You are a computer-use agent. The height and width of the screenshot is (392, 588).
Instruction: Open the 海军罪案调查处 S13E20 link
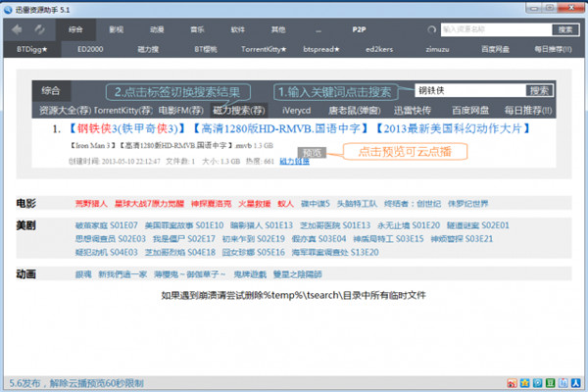(x=335, y=253)
